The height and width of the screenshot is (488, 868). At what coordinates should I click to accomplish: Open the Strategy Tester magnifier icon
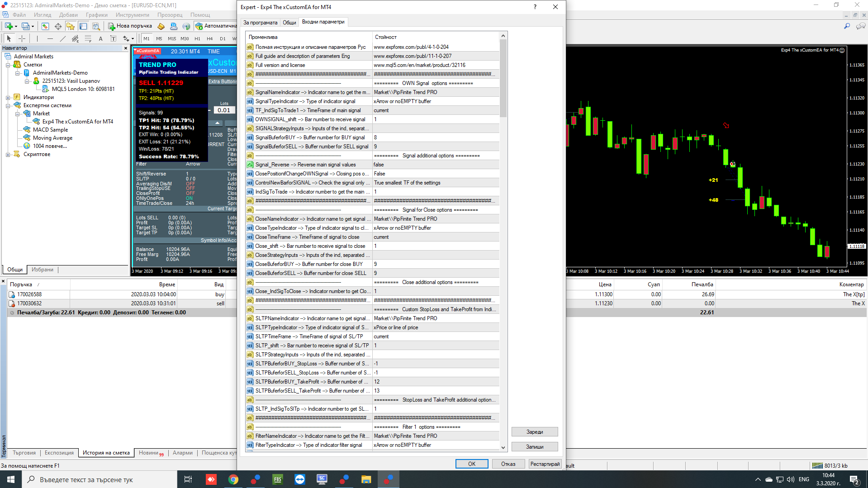tap(96, 26)
